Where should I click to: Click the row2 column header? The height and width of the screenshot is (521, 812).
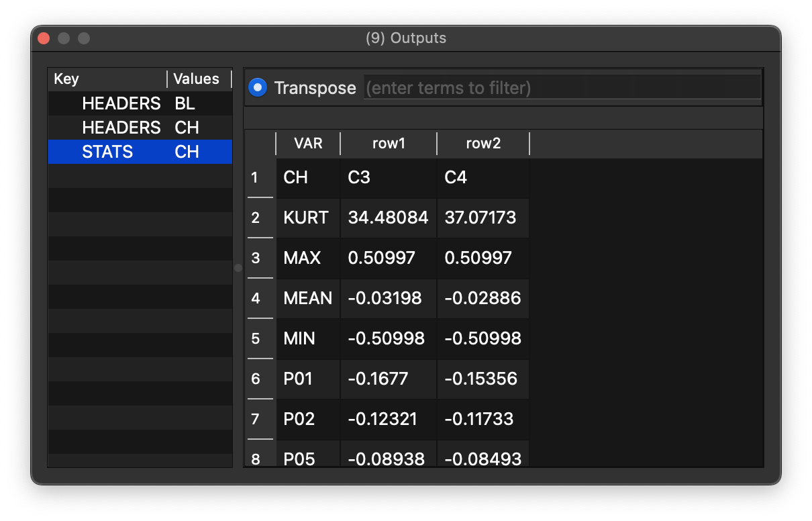(483, 143)
